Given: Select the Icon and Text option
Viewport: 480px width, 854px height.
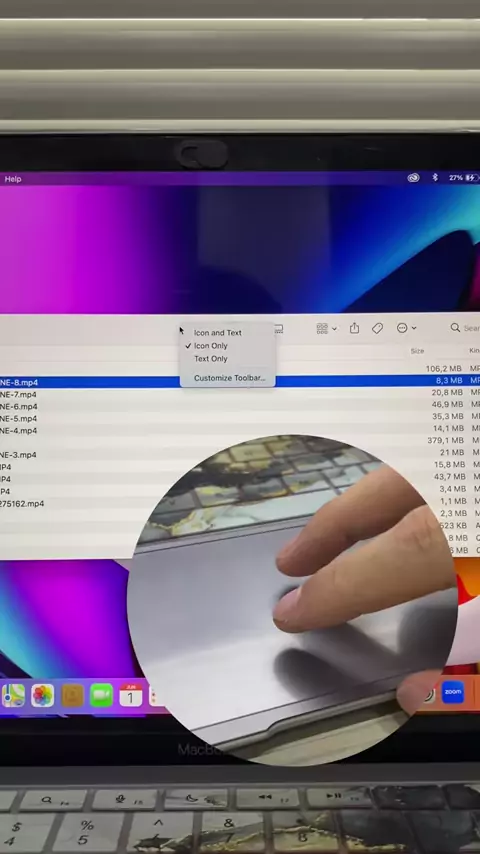Looking at the screenshot, I should [x=217, y=333].
